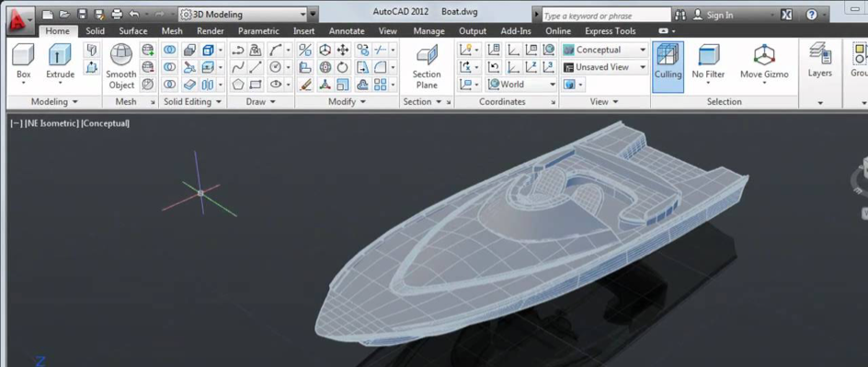Image resolution: width=868 pixels, height=367 pixels.
Task: Open the Quick Access Toolbar customize arrow
Action: (x=314, y=15)
